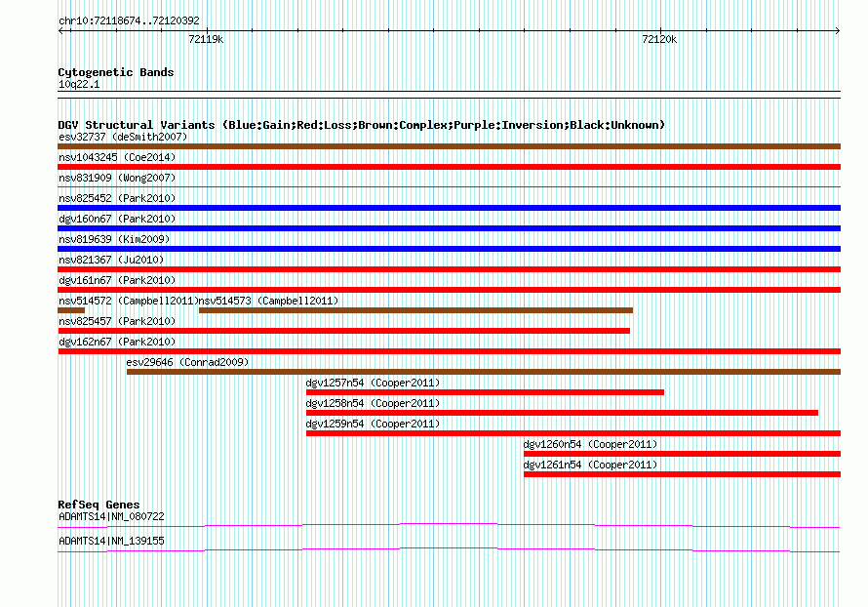Click the 10q22.1 cytogenetic band label
This screenshot has height=607, width=868.
coord(79,84)
